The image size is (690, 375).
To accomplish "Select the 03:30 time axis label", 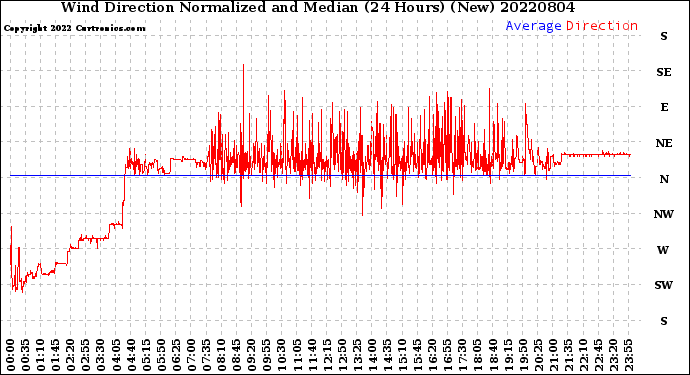I will coord(101,355).
